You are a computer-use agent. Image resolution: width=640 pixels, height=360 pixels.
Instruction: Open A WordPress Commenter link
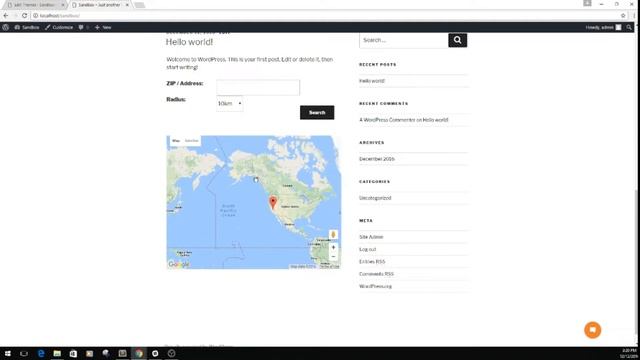pyautogui.click(x=387, y=120)
